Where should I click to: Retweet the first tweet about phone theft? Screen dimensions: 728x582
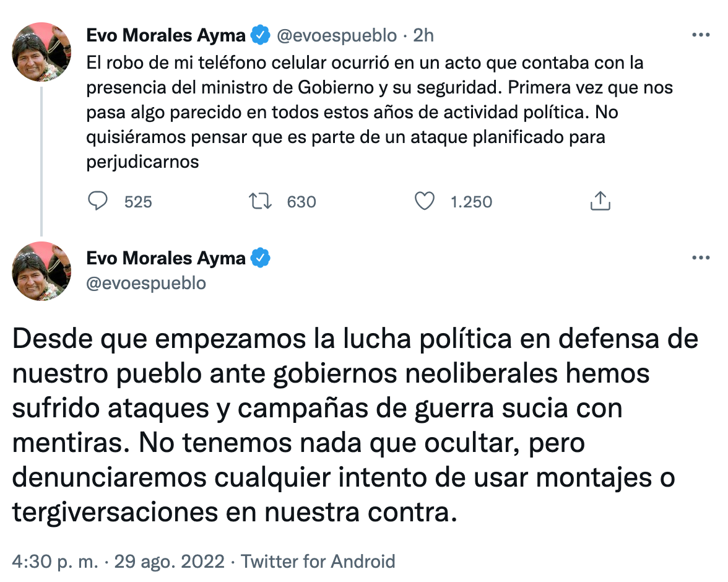pos(260,201)
